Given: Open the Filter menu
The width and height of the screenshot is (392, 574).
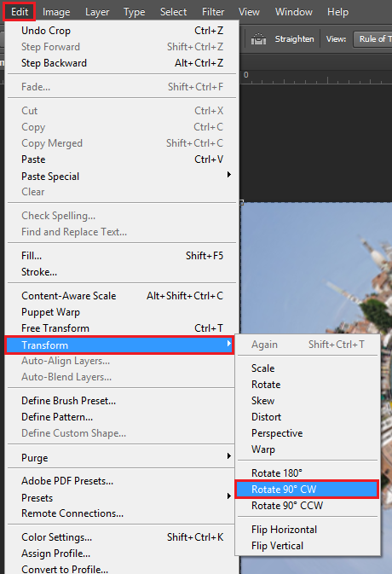Looking at the screenshot, I should point(213,12).
